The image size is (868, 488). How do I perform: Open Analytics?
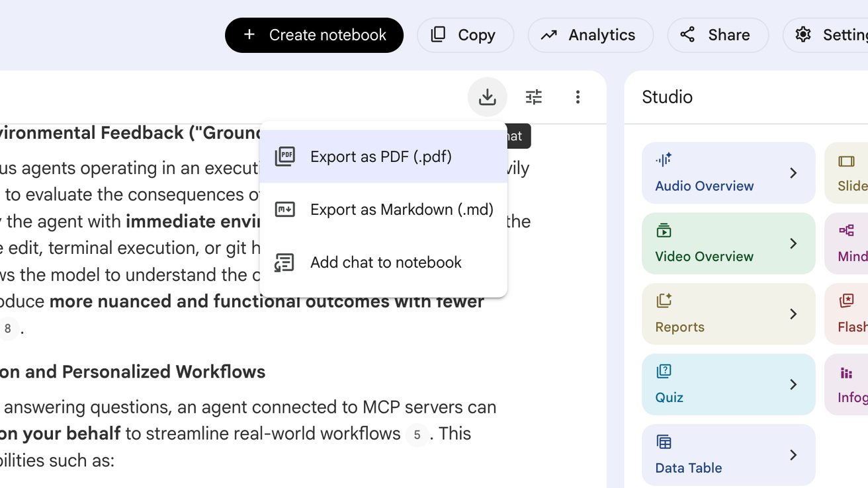pyautogui.click(x=590, y=35)
